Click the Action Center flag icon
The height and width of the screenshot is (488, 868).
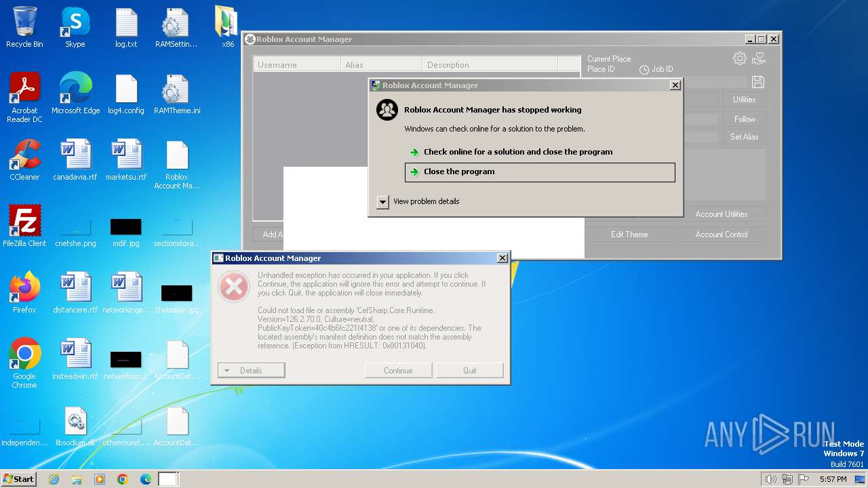coord(804,479)
